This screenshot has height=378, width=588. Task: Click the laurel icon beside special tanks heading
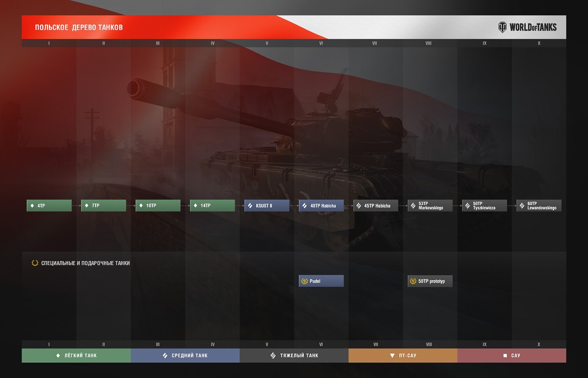(35, 263)
